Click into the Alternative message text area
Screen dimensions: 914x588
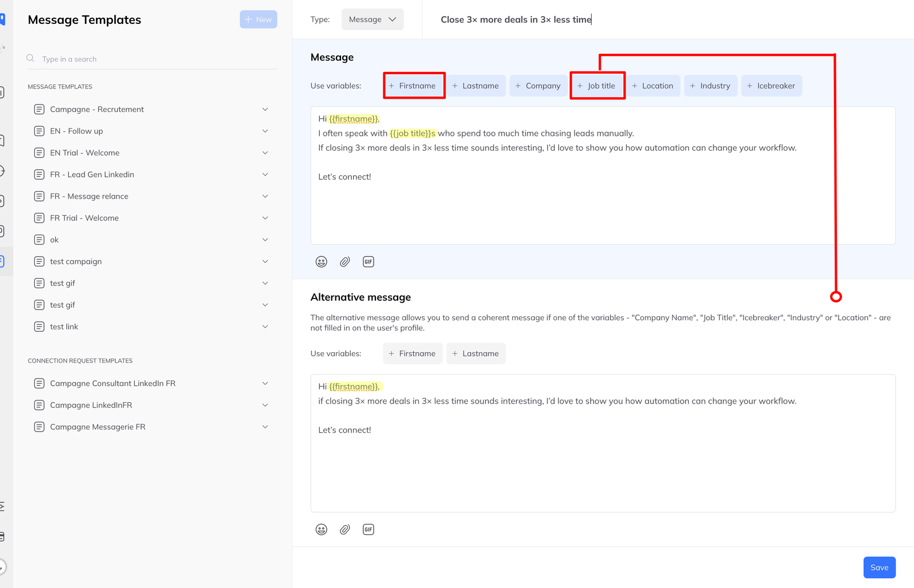click(x=603, y=443)
